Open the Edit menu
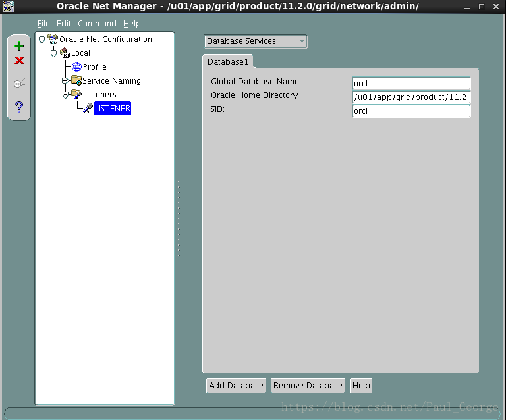 point(63,24)
